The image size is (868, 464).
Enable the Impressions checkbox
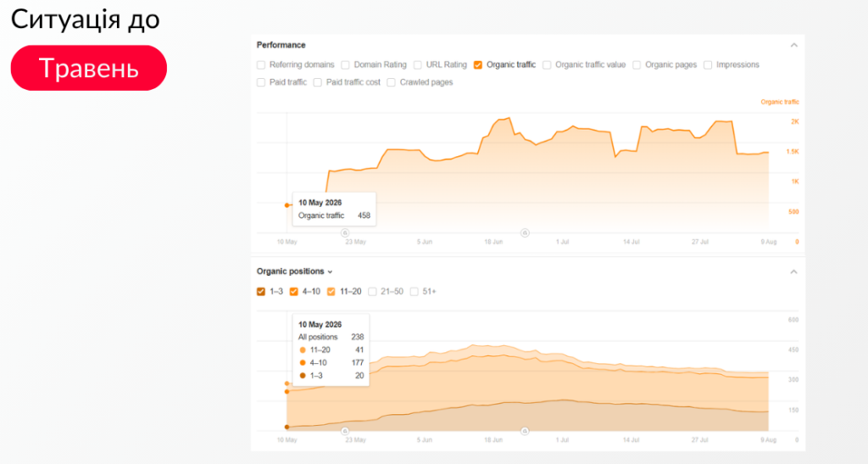(708, 65)
